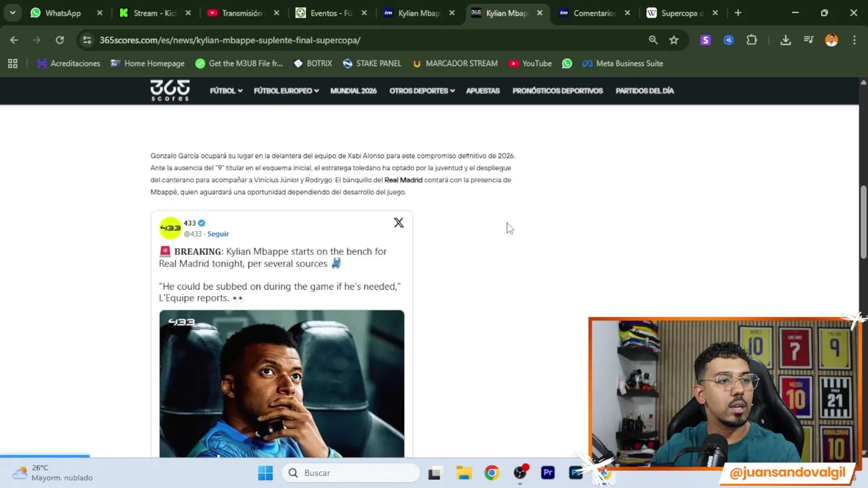Bookmark this page with the star
The image size is (868, 488).
pos(674,40)
